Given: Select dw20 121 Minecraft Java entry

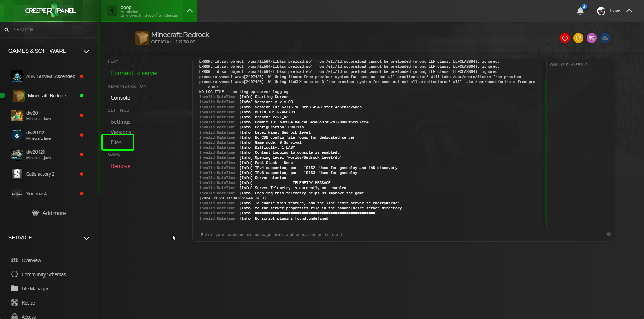Looking at the screenshot, I should 38,154.
